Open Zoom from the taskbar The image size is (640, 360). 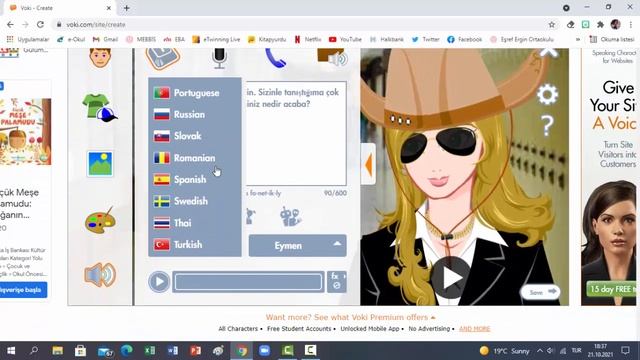coord(264,351)
